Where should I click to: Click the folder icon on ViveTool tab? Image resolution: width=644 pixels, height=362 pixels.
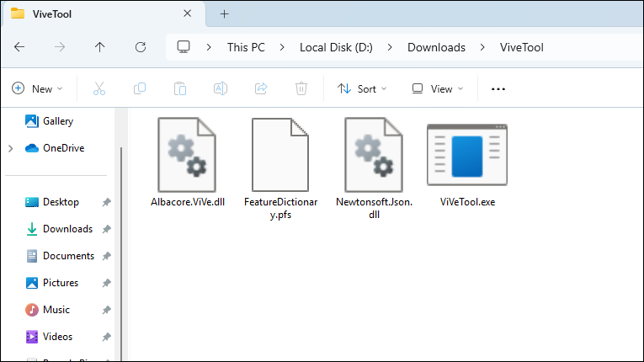[17, 13]
